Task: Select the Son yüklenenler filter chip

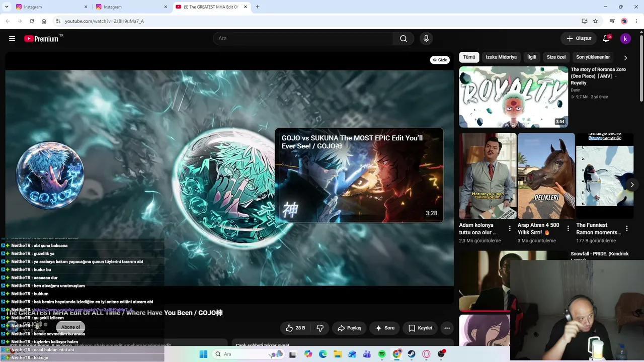Action: (x=593, y=57)
